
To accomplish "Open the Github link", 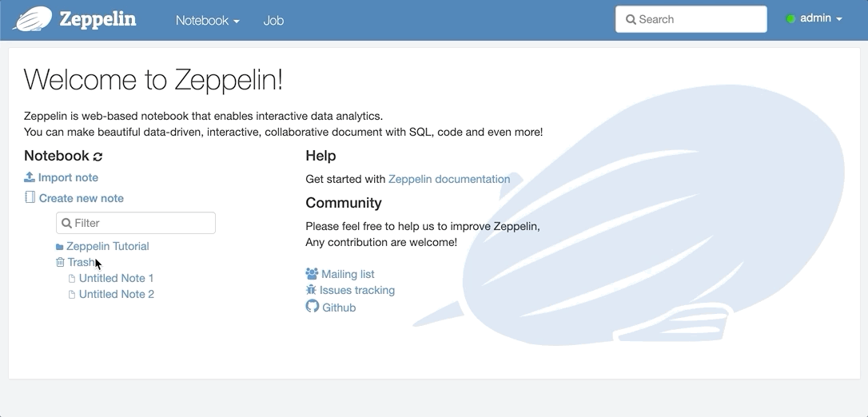I will 339,308.
